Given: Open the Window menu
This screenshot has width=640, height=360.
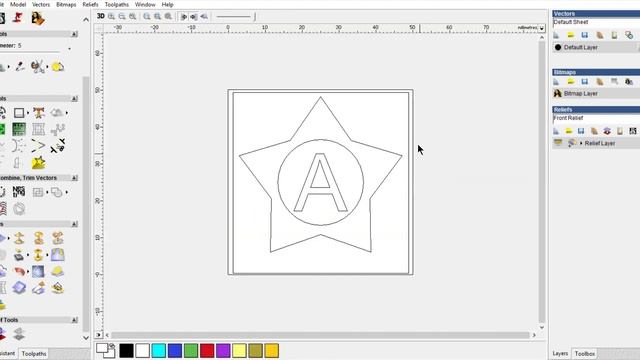Looking at the screenshot, I should [x=145, y=4].
